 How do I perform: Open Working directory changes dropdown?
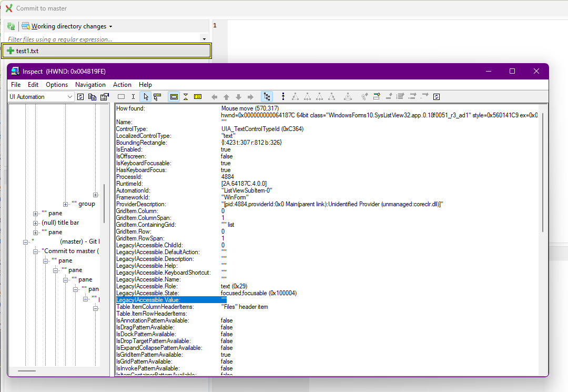(67, 26)
